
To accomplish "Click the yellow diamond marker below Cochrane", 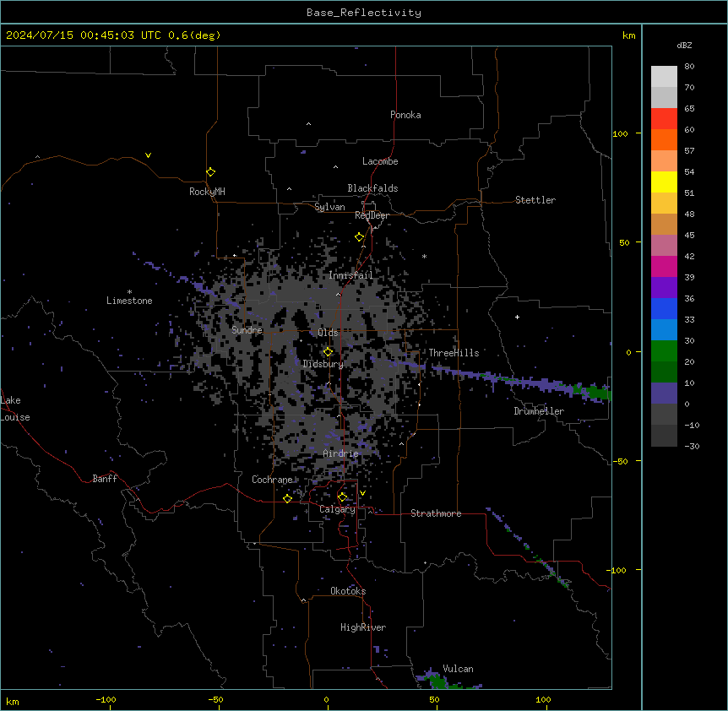I will coord(287,498).
